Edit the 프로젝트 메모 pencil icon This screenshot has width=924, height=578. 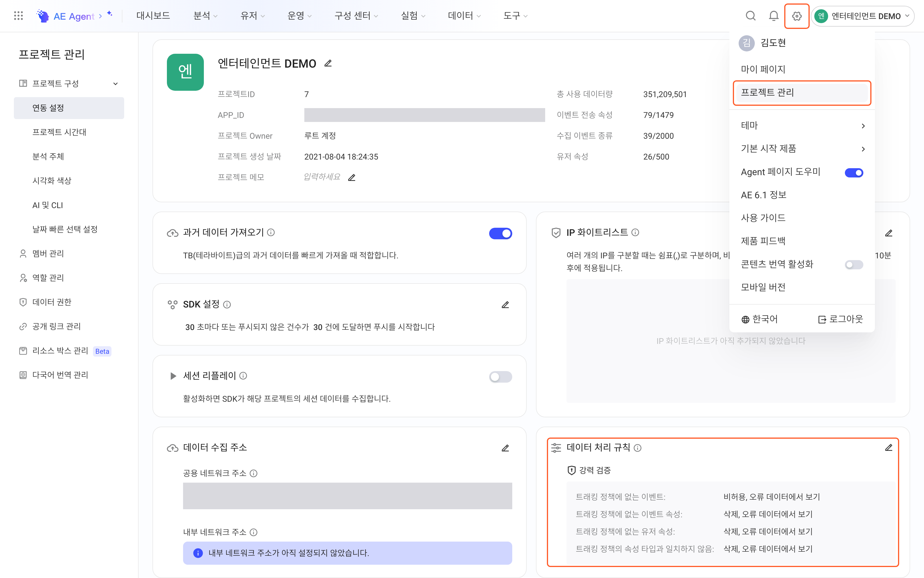pos(352,177)
